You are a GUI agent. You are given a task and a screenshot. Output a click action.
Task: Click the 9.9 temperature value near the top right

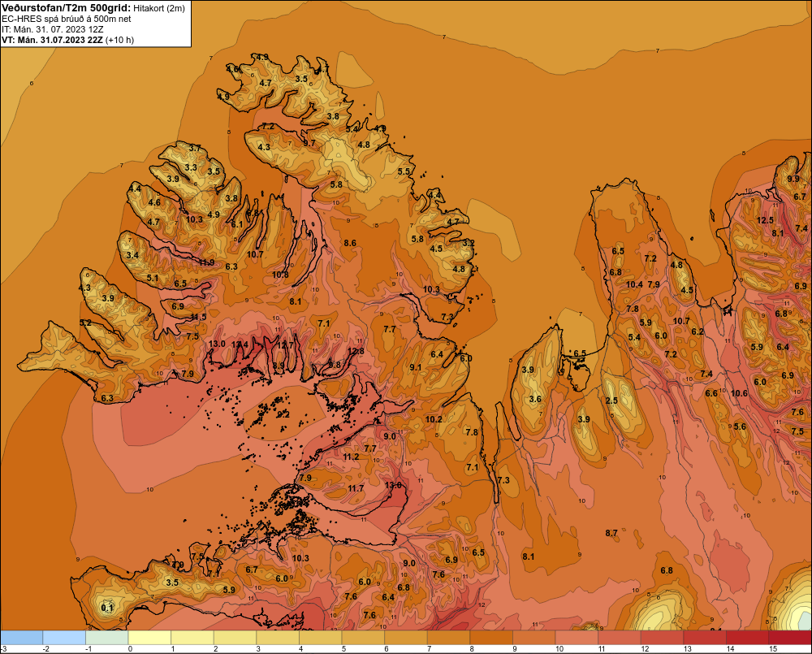point(793,179)
